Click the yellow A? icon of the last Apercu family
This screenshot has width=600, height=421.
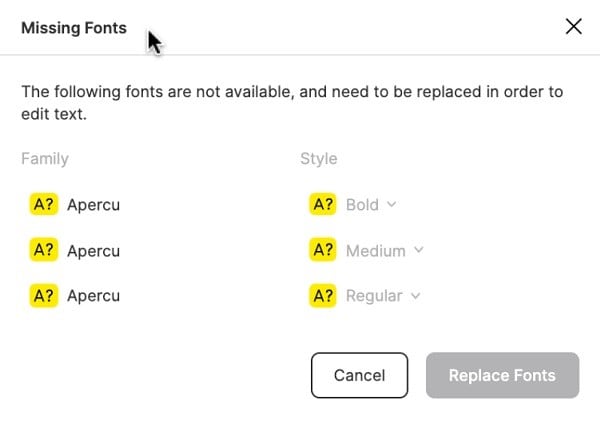[x=44, y=295]
